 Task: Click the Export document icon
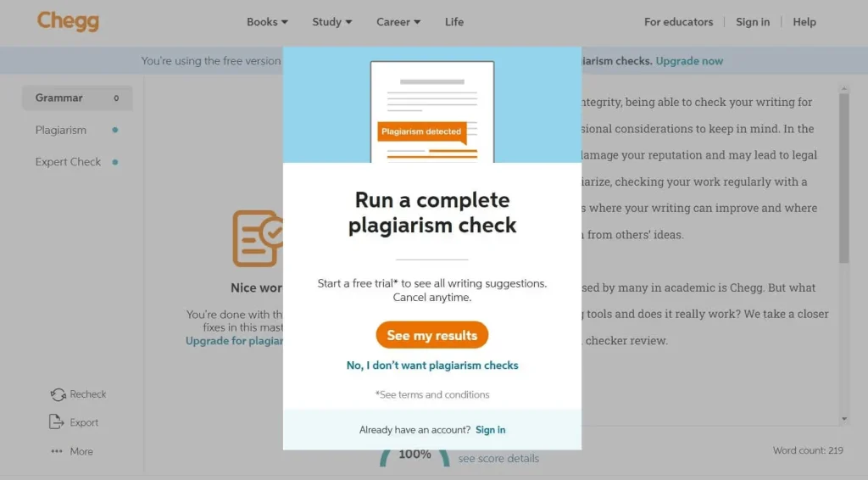[x=56, y=421]
